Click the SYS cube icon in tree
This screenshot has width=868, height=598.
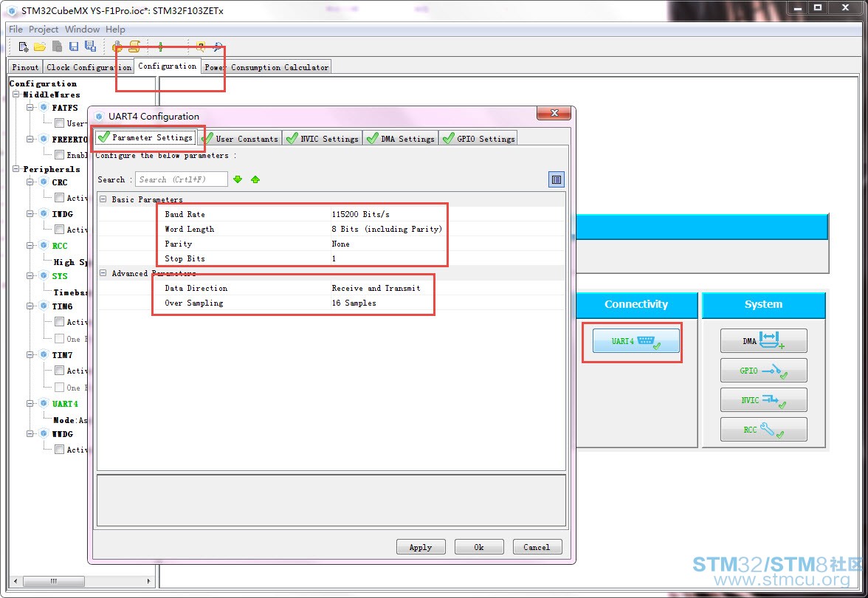click(44, 276)
